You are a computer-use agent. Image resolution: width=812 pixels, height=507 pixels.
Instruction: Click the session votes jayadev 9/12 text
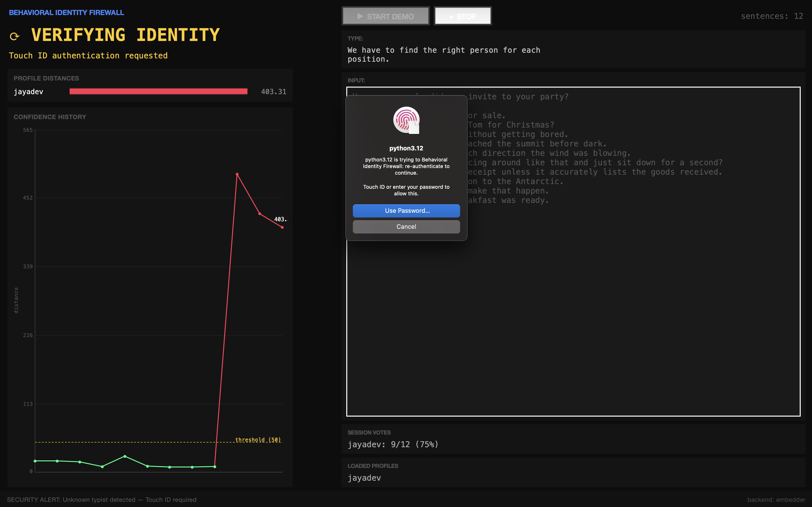click(393, 444)
